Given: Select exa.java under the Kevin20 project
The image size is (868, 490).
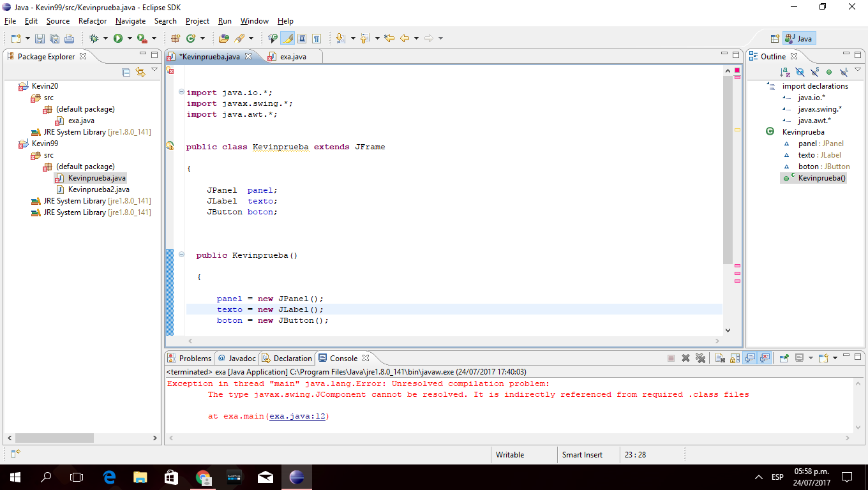Looking at the screenshot, I should click(81, 121).
